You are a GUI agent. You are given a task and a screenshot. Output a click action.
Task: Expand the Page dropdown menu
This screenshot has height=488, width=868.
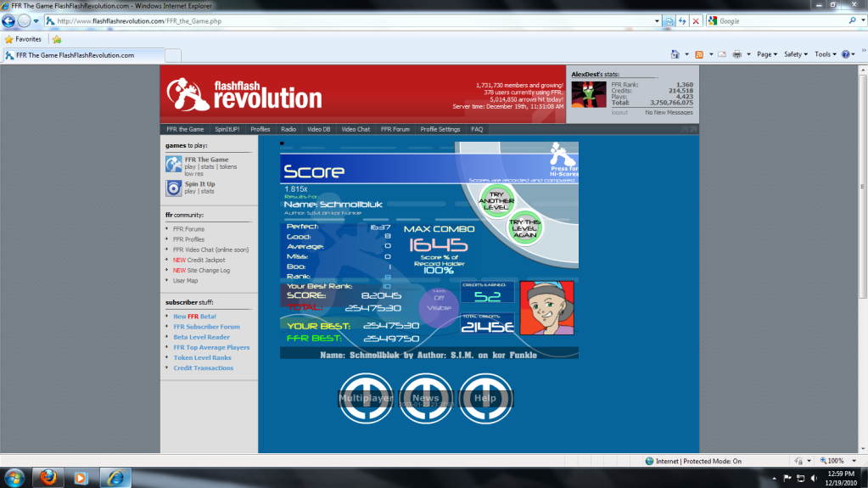coord(766,54)
